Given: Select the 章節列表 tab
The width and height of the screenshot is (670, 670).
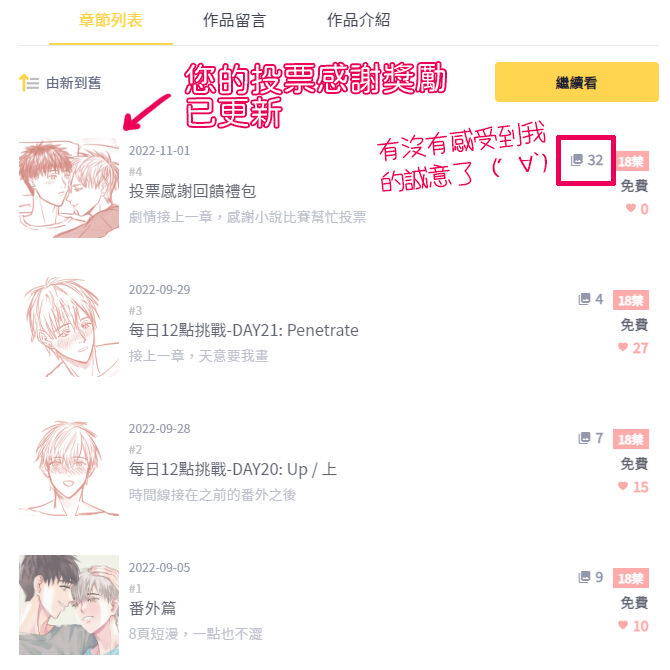Looking at the screenshot, I should [x=111, y=20].
